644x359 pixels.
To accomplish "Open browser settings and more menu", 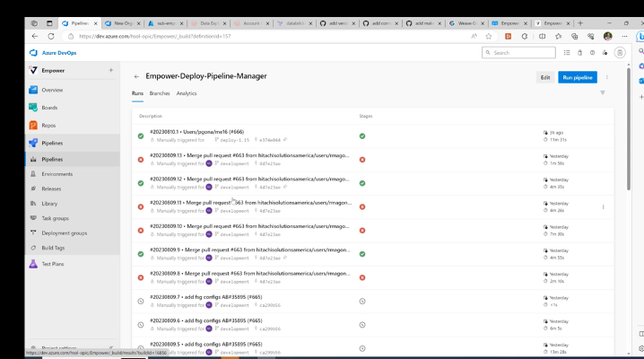I will [624, 36].
